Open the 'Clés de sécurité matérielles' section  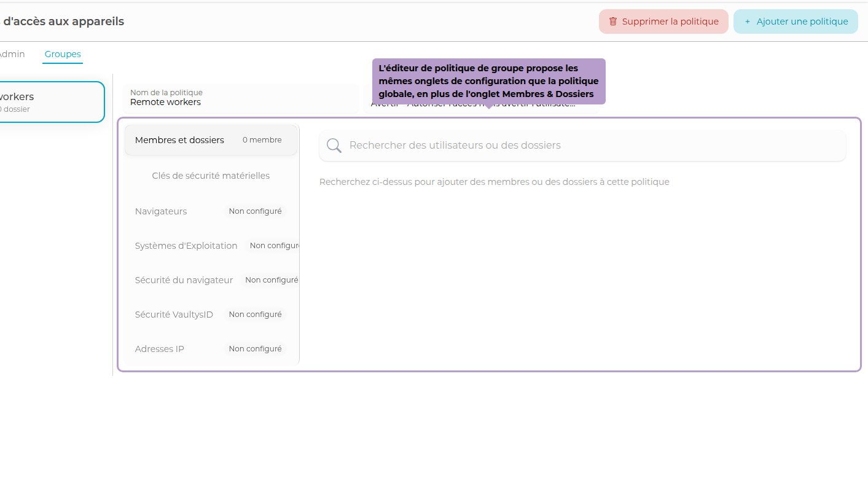(x=211, y=175)
